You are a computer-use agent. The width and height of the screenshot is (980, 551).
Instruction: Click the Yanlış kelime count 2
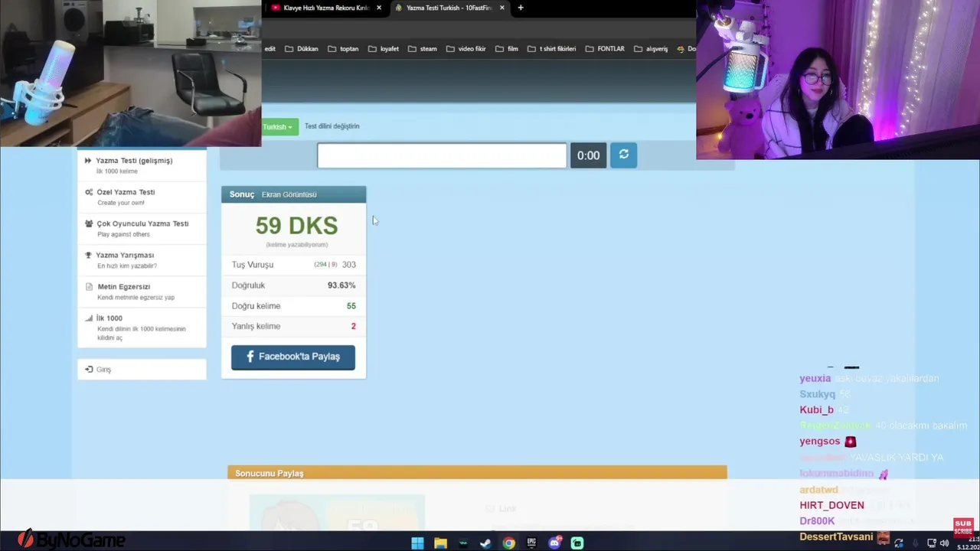pyautogui.click(x=354, y=326)
